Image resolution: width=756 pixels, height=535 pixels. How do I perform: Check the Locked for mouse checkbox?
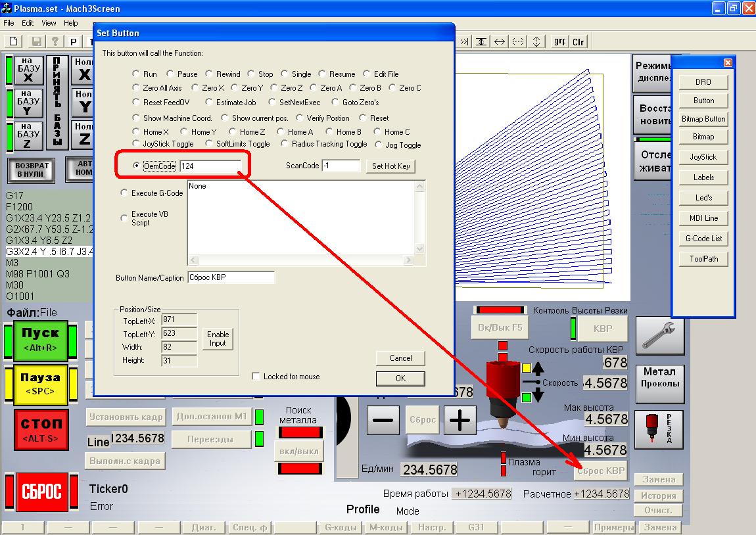point(256,377)
